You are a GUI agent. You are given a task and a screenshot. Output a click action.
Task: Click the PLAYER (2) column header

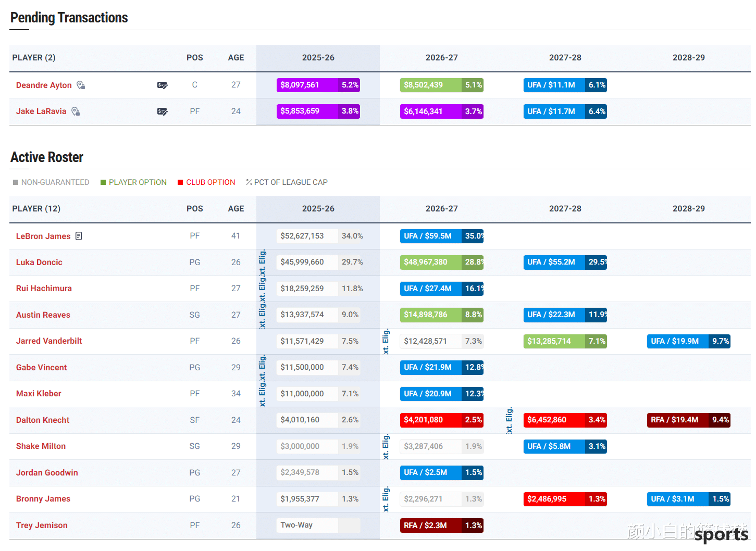point(34,57)
